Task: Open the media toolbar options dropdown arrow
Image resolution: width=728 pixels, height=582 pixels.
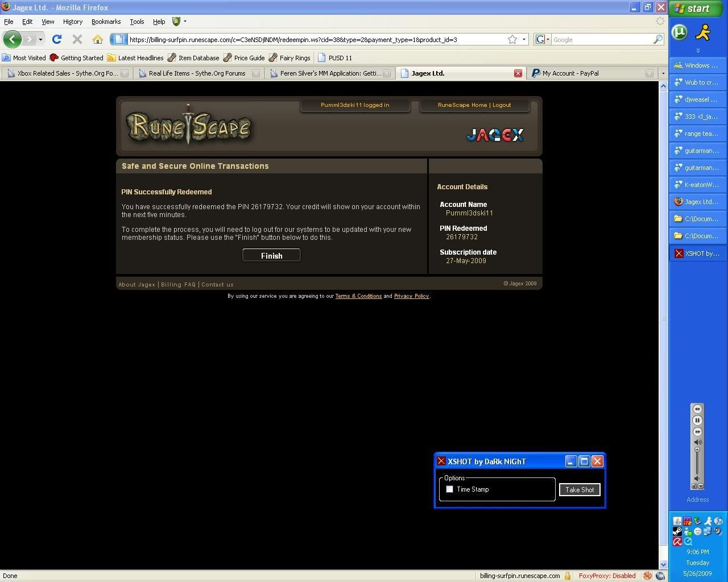Action: (x=701, y=486)
